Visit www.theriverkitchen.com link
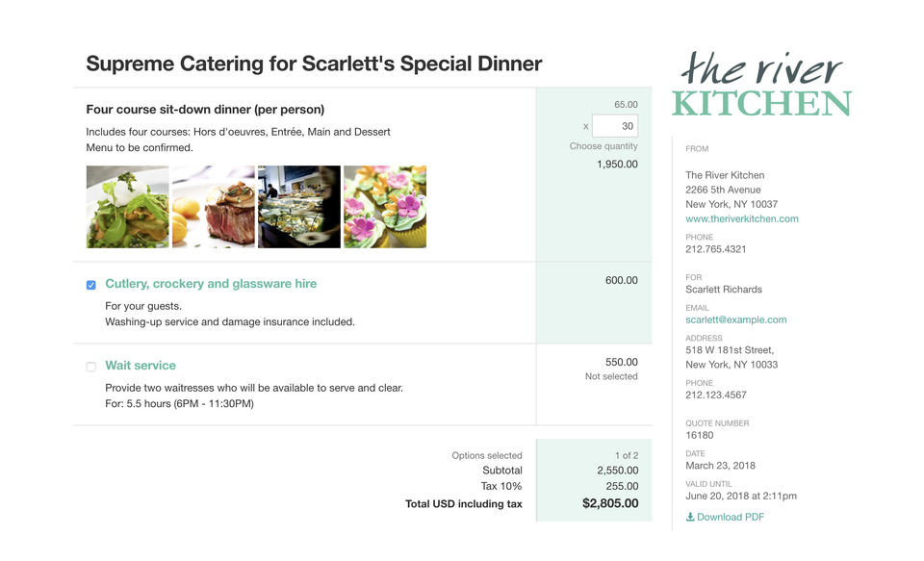The image size is (924, 561). click(741, 218)
